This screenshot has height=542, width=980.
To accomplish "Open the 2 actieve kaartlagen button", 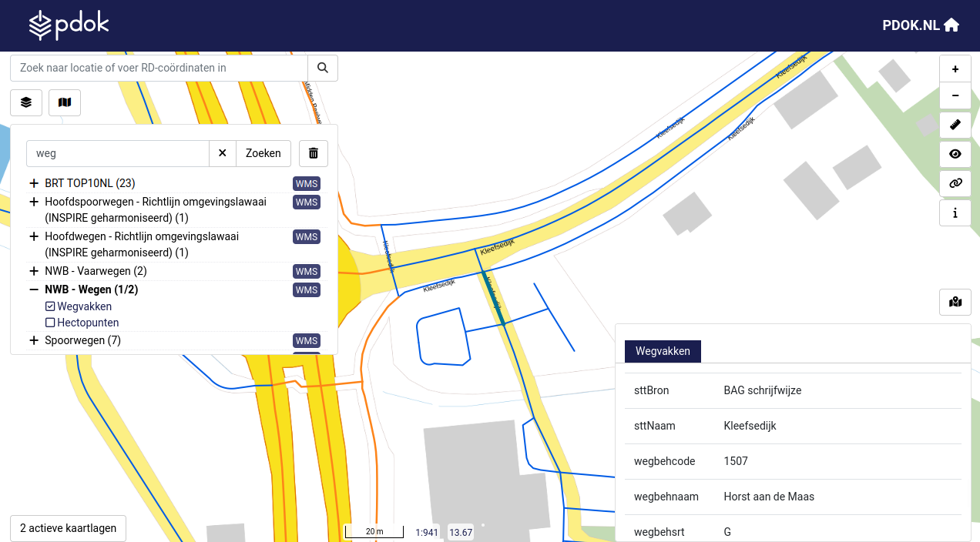I will click(x=68, y=528).
